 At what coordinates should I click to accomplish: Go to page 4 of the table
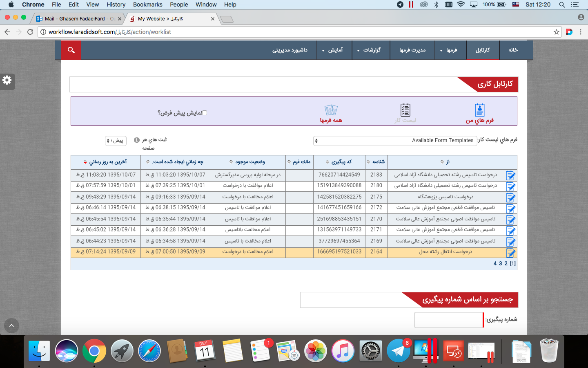(495, 264)
